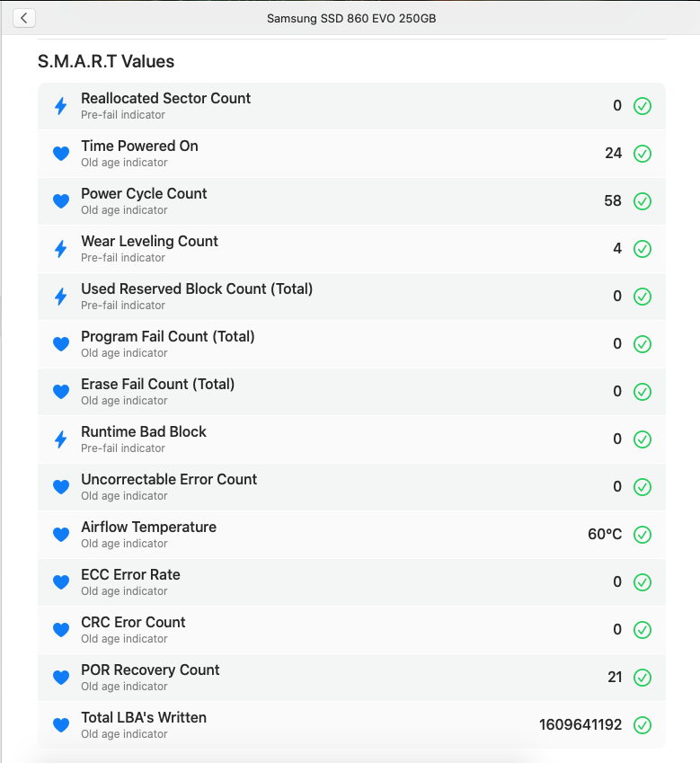700x763 pixels.
Task: Select the ECC Error Rate row
Action: [x=350, y=582]
